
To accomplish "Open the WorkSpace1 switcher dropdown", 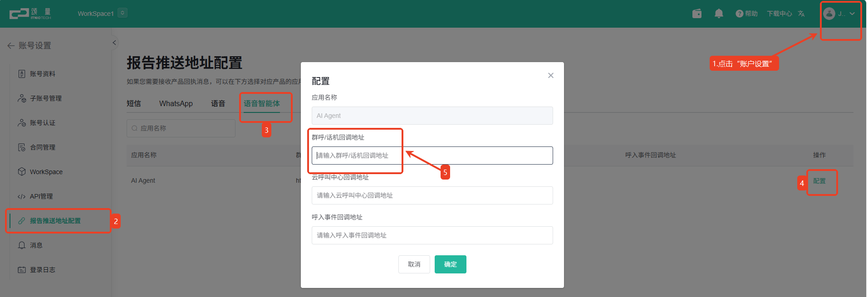I will point(123,13).
